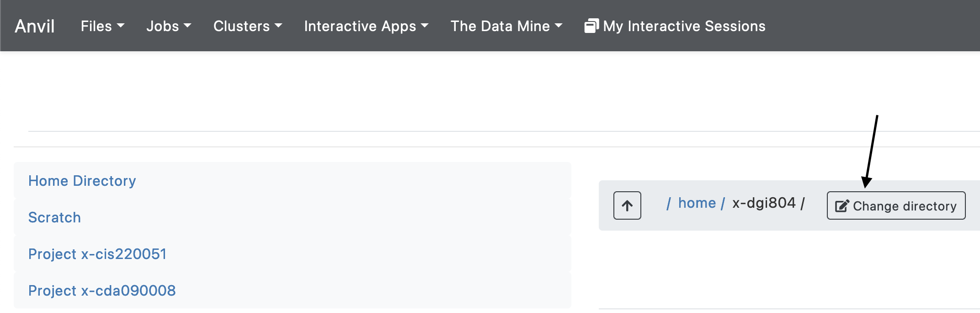The height and width of the screenshot is (313, 980).
Task: Select The Data Mine menu item
Action: (x=506, y=26)
